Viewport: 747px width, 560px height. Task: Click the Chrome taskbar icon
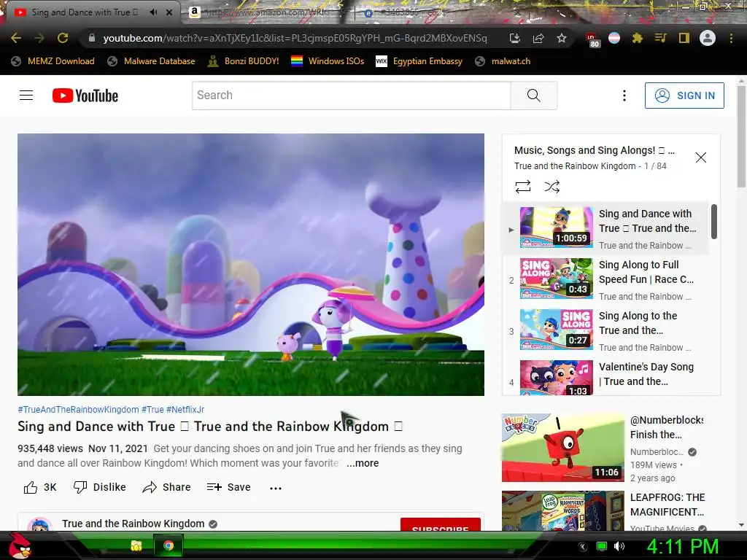pyautogui.click(x=169, y=545)
